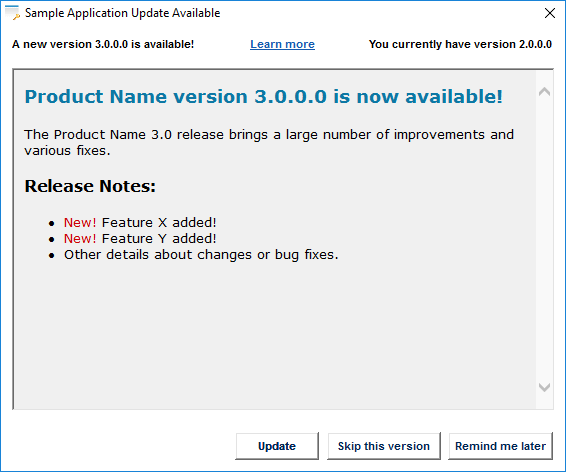Click the blue Product Name version heading
The width and height of the screenshot is (566, 472).
tap(264, 97)
